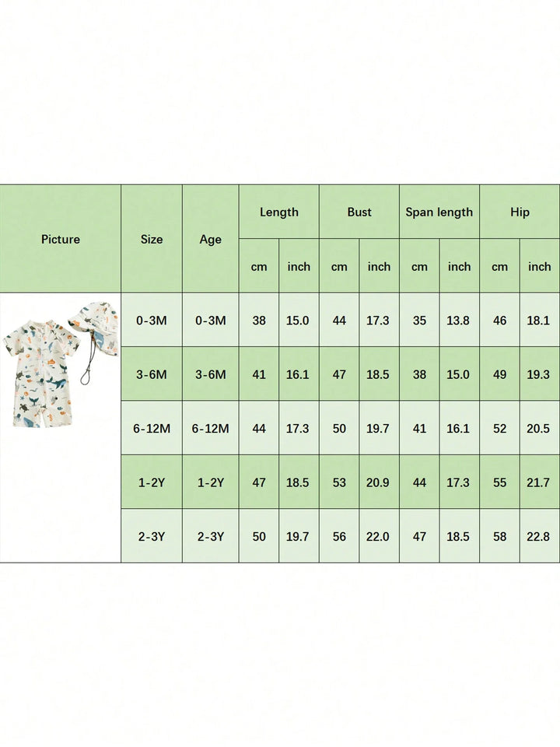
Task: Click the "cm" sub-header under Length
Action: point(259,267)
